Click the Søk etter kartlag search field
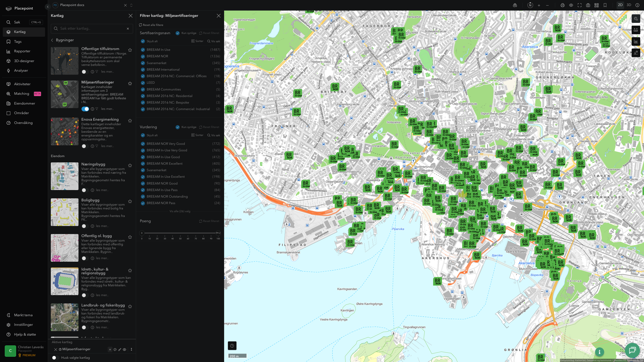 [x=92, y=29]
